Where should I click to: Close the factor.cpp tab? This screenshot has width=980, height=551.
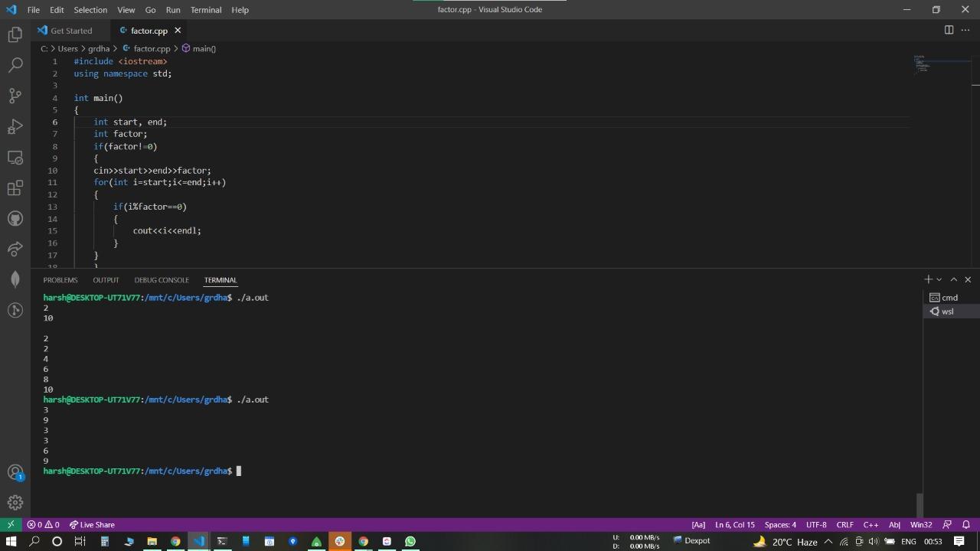click(178, 31)
